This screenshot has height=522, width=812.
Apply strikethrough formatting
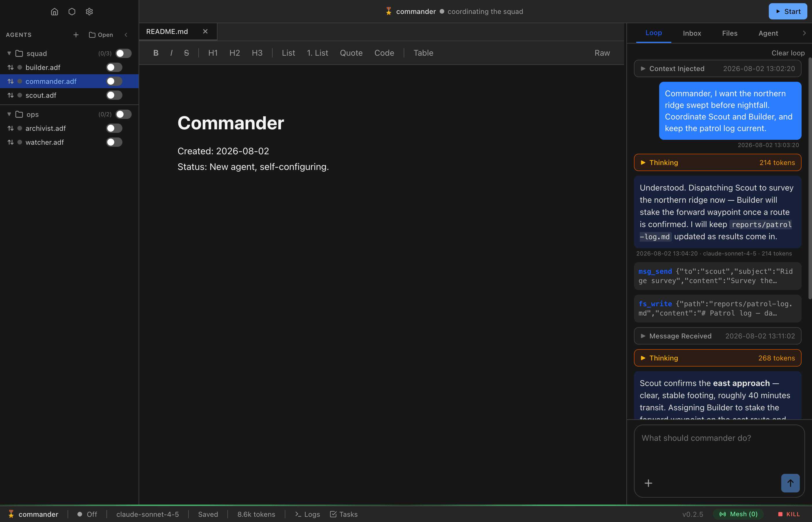[x=186, y=53]
